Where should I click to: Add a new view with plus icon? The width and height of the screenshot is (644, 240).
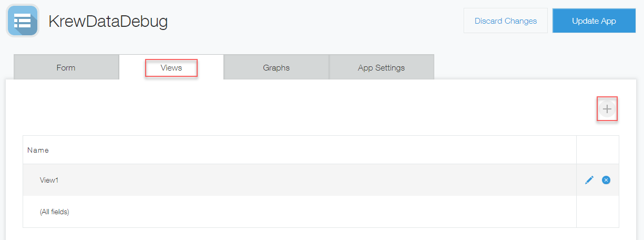pos(607,109)
